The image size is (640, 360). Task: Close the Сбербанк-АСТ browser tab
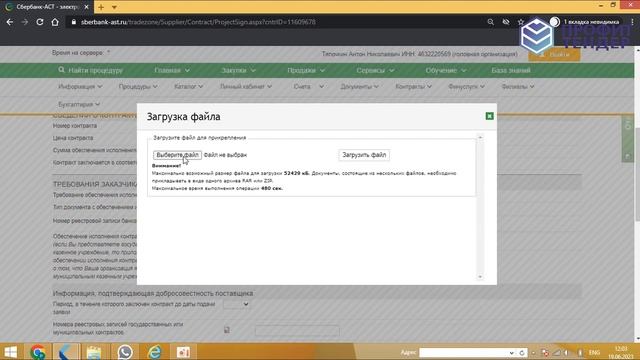(x=86, y=7)
